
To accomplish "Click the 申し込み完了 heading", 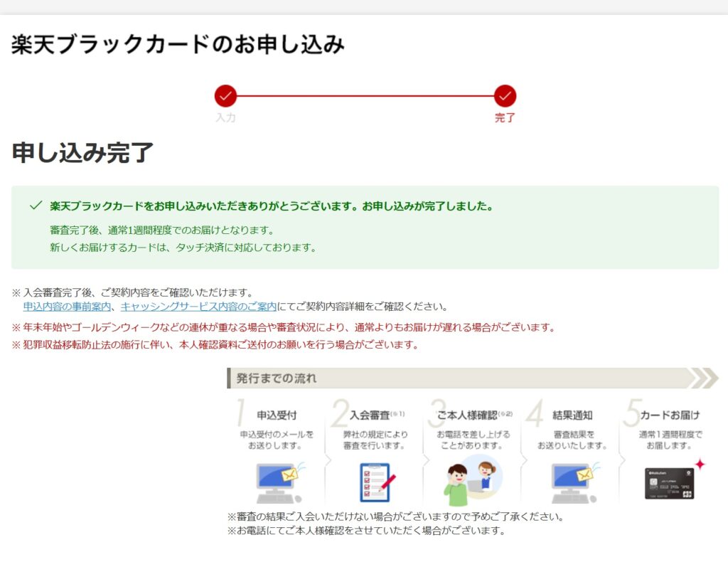I will 82,153.
